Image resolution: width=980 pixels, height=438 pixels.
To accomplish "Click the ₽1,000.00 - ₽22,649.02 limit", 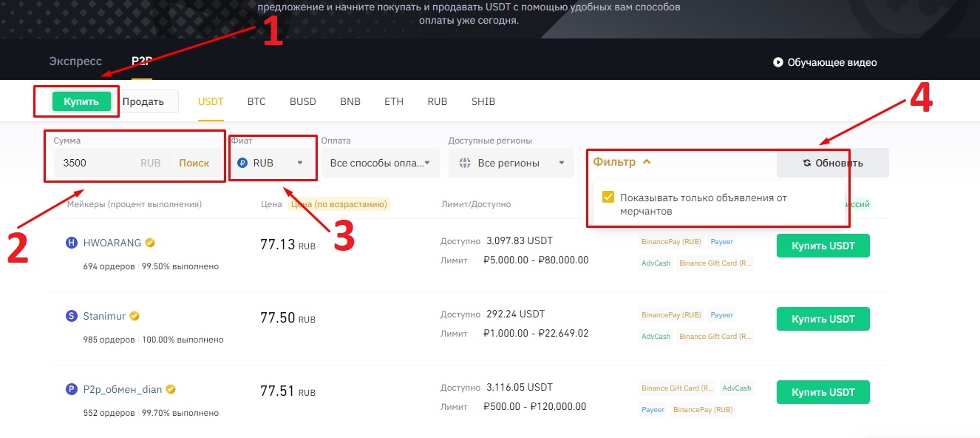I will [536, 333].
